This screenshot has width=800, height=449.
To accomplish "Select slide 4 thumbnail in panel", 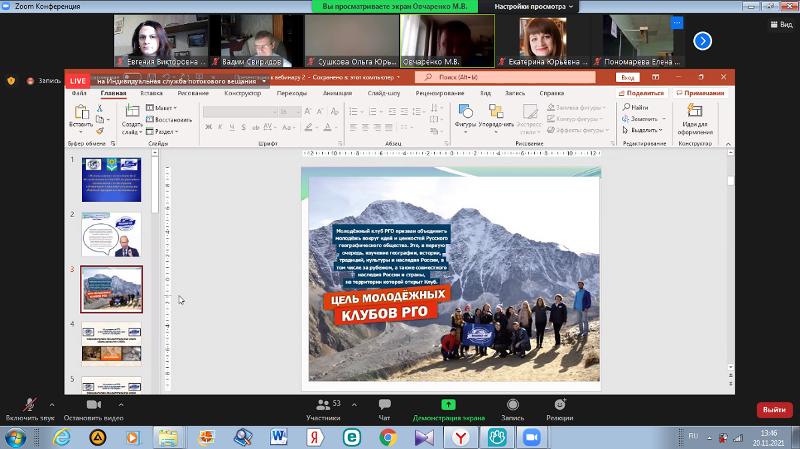I will (111, 342).
